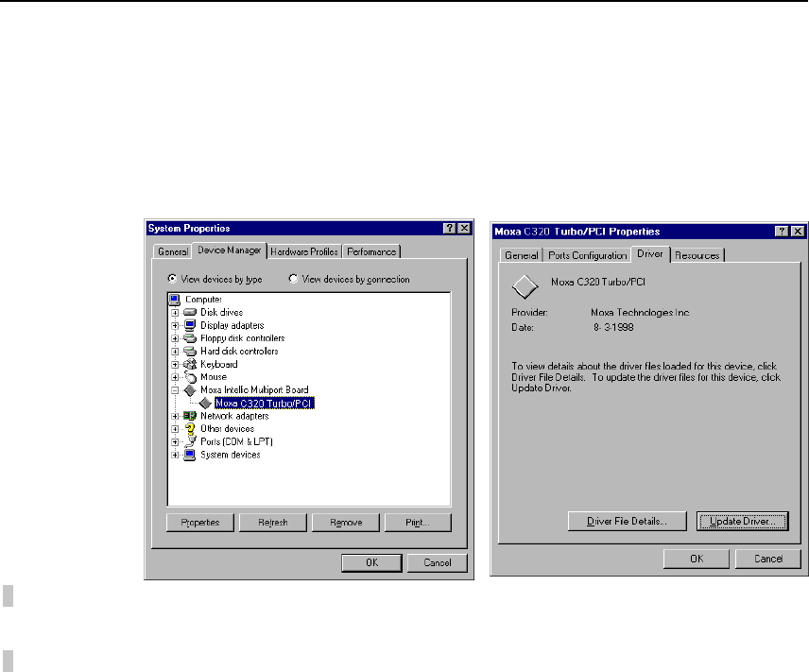Expand the Ports (COM & LPT) node
809x672 pixels.
click(175, 442)
